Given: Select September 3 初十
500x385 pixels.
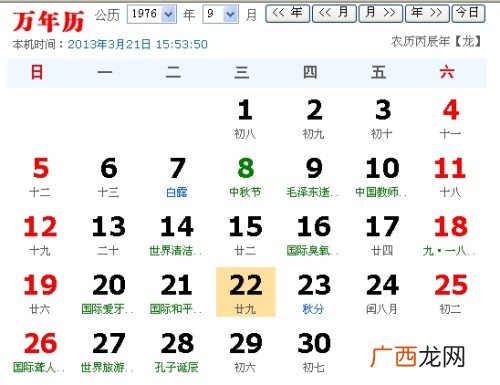Looking at the screenshot, I should click(x=382, y=119).
